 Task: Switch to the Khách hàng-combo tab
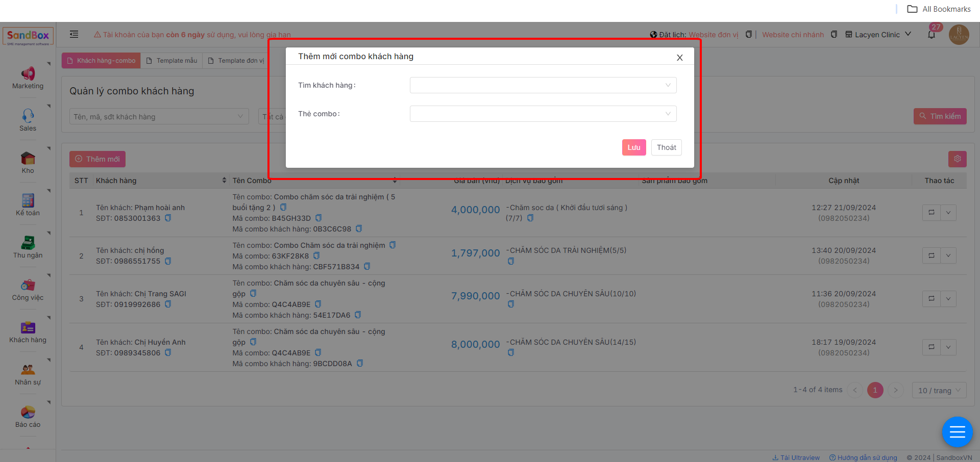click(x=102, y=61)
